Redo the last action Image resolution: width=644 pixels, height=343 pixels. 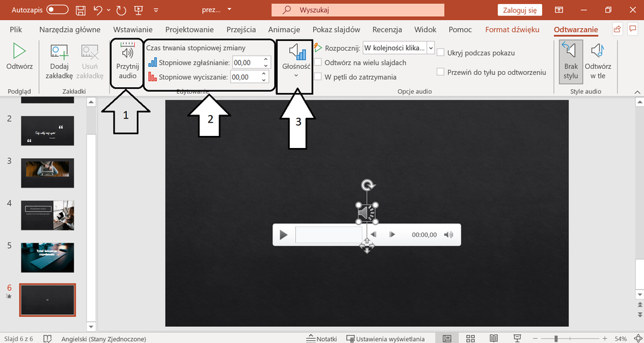coord(121,10)
